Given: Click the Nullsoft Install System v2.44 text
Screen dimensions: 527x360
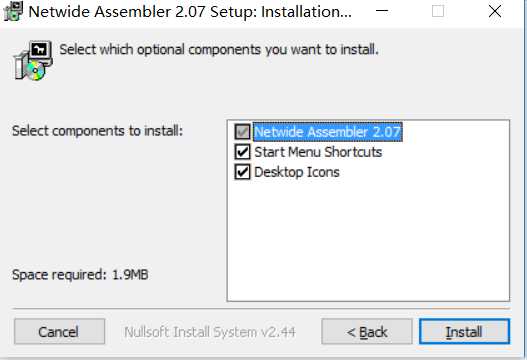Looking at the screenshot, I should click(210, 332).
